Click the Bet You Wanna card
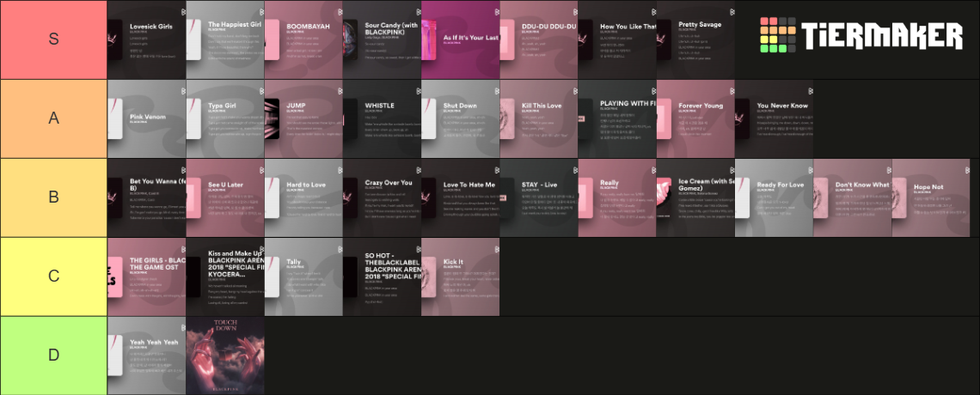The width and height of the screenshot is (980, 395). (147, 197)
